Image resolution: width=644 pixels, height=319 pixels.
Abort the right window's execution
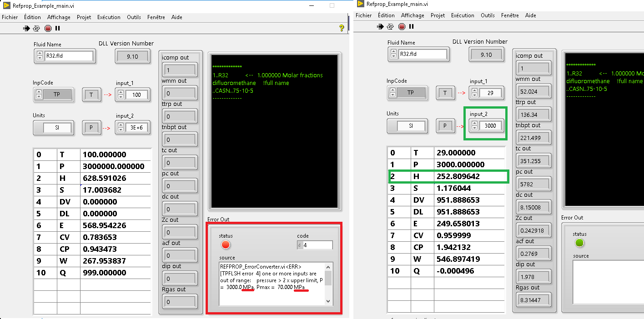point(401,26)
